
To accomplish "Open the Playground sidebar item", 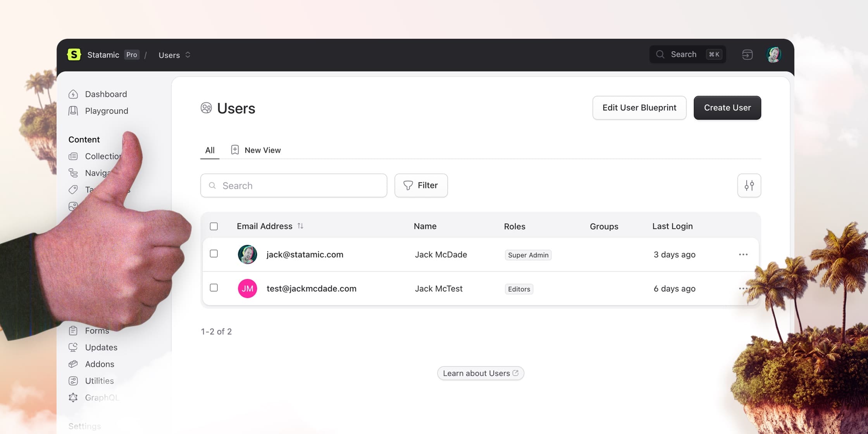I will coord(98,111).
